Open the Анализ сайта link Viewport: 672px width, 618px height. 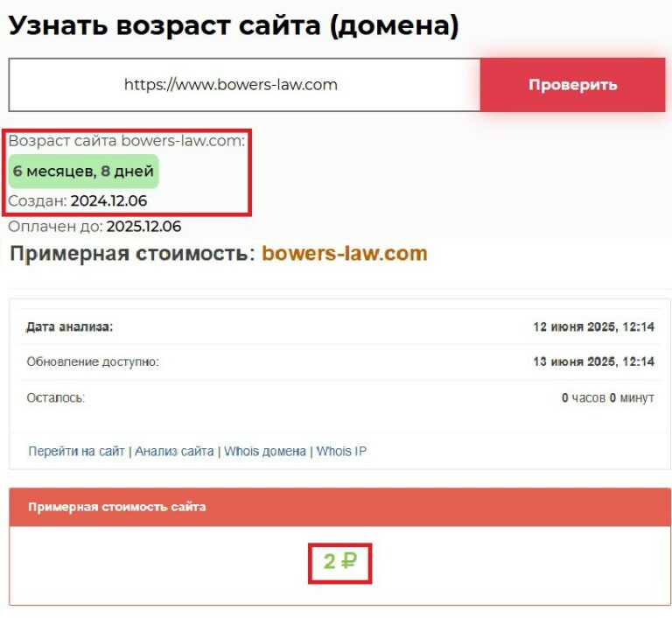[174, 451]
